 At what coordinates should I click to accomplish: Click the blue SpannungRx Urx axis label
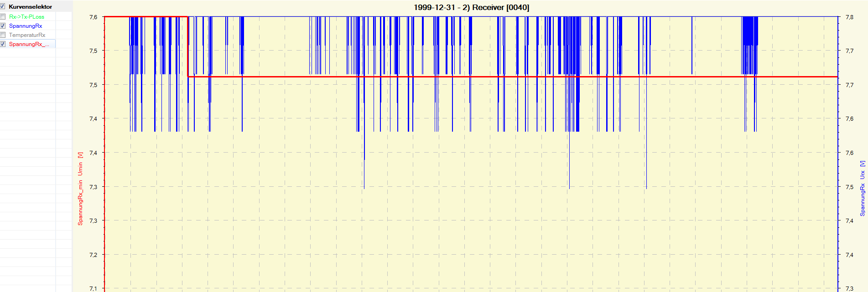(862, 188)
